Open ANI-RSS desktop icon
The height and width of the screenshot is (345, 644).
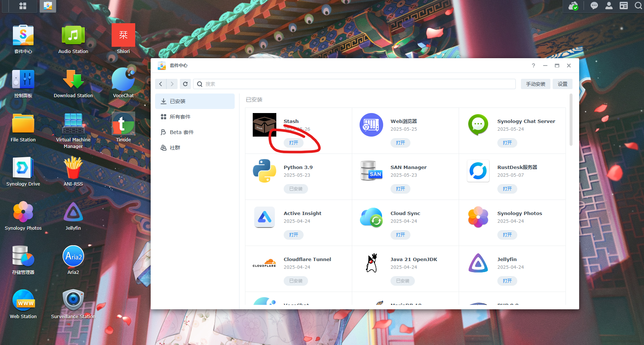73,168
